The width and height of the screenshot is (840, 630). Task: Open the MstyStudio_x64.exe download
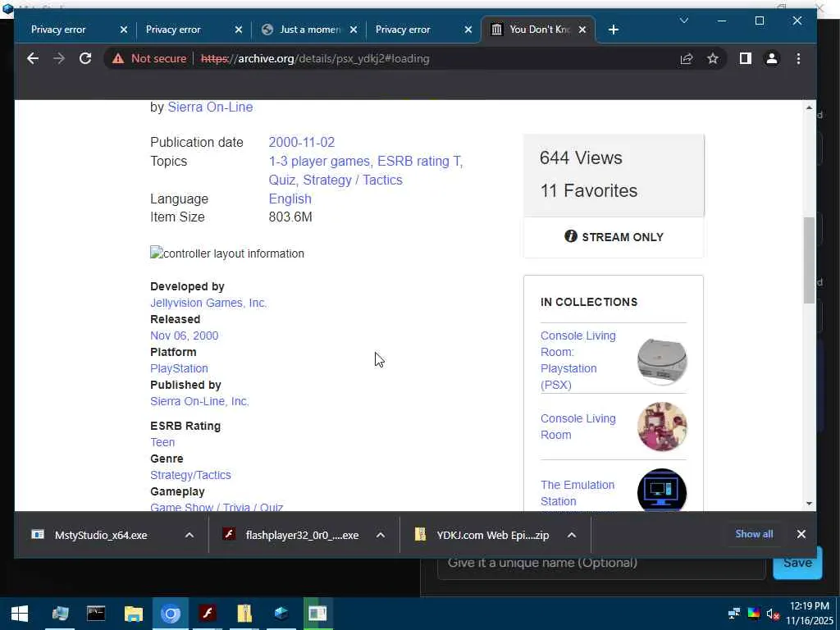(101, 535)
